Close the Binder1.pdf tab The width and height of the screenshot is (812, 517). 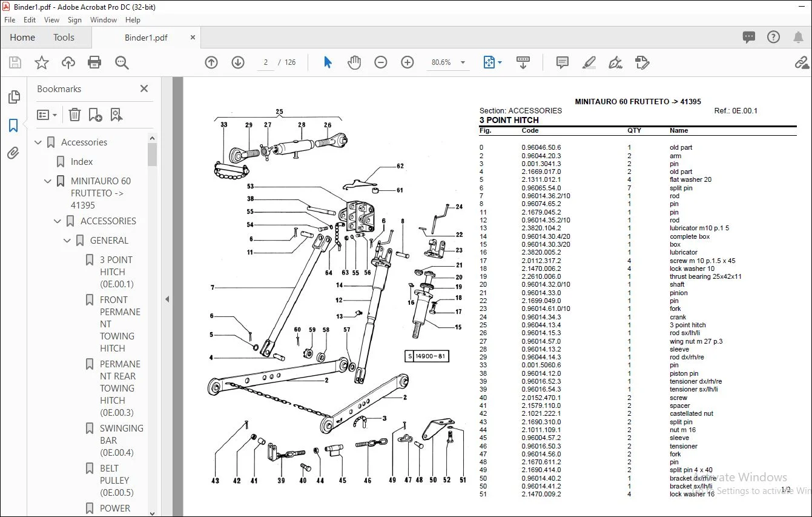(193, 38)
